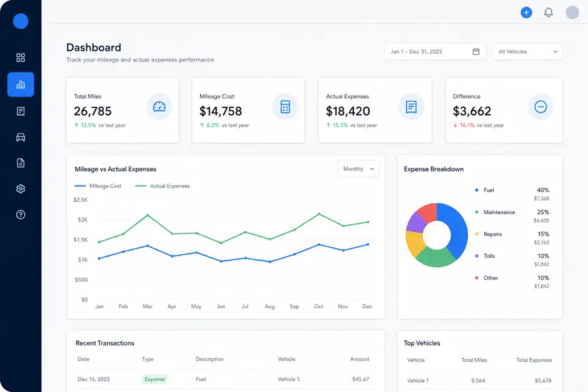Click the 16.1% decrease indicator
This screenshot has width=588, height=392.
(x=464, y=125)
